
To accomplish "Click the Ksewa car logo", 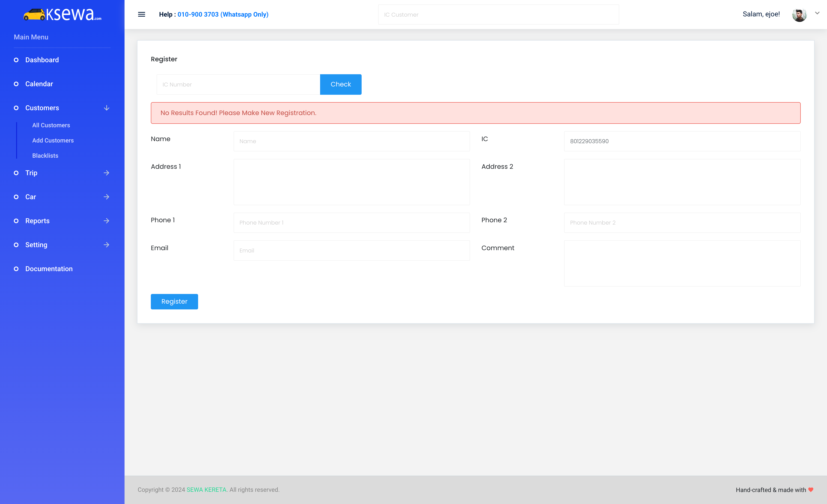I will (x=62, y=15).
